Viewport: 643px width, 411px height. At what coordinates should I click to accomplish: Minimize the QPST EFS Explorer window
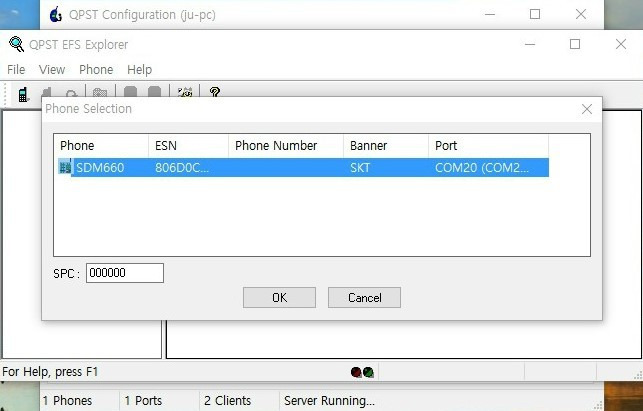coord(530,44)
